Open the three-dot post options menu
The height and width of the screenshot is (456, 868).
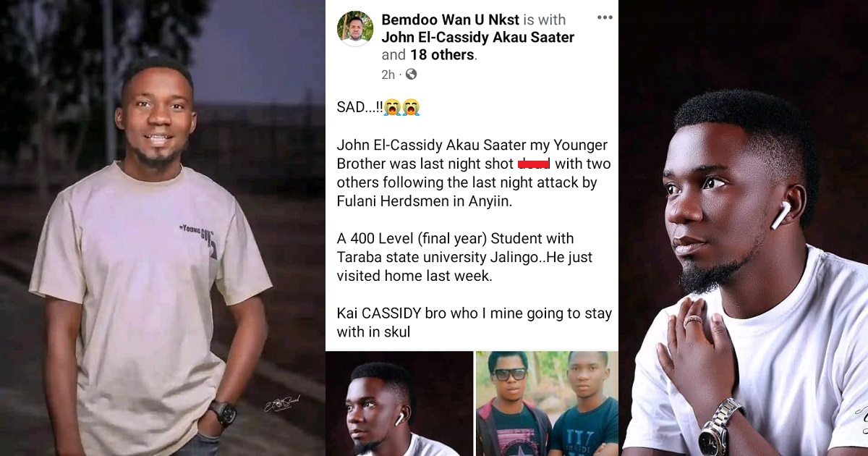pos(604,18)
